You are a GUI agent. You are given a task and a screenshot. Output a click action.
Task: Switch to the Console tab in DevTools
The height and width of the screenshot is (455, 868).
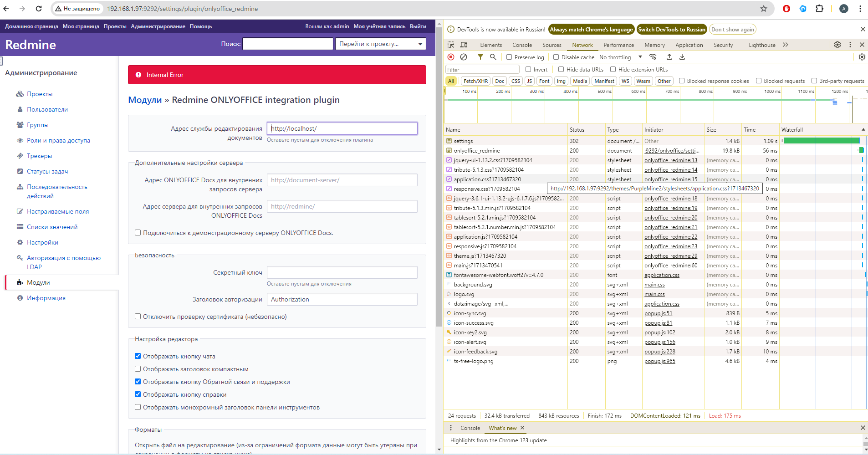(522, 45)
